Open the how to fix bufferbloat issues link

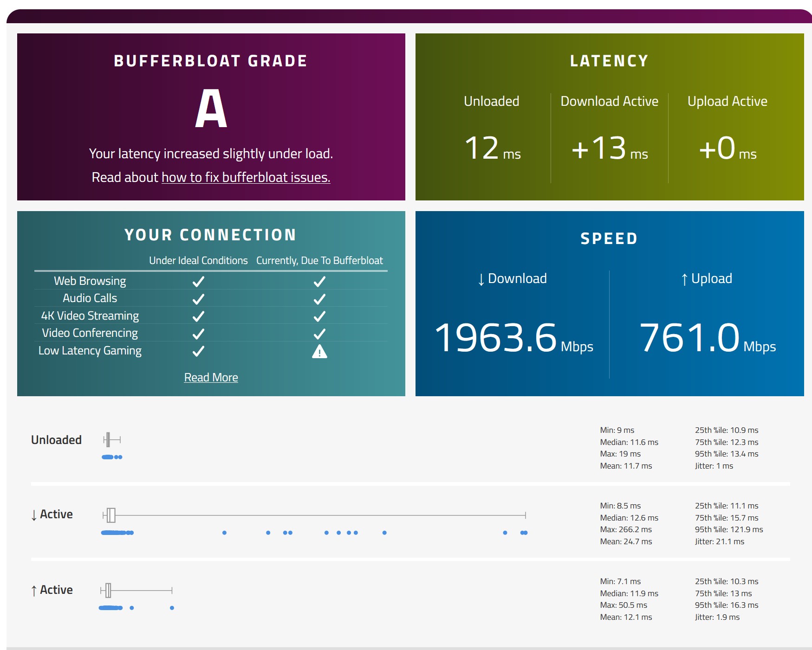(x=246, y=177)
